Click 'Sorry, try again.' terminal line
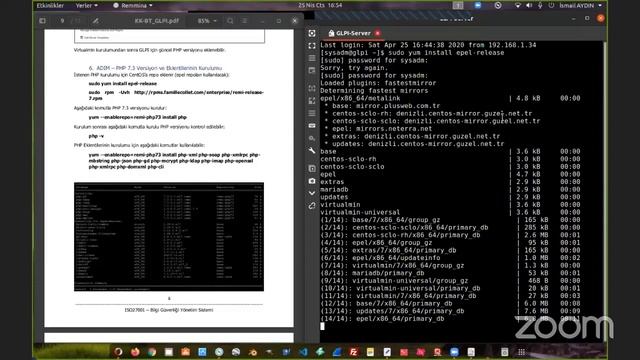 pos(354,68)
